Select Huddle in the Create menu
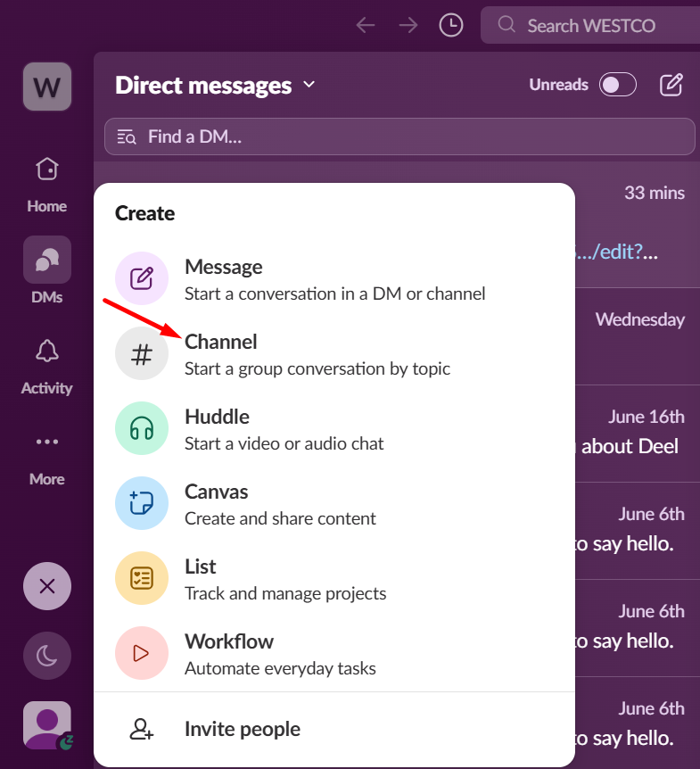 coord(334,428)
